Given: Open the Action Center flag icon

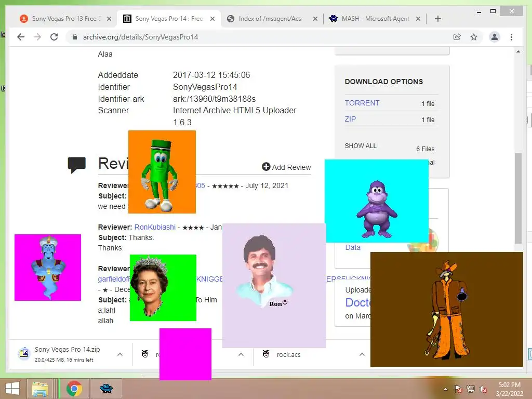Looking at the screenshot, I should coord(458,389).
